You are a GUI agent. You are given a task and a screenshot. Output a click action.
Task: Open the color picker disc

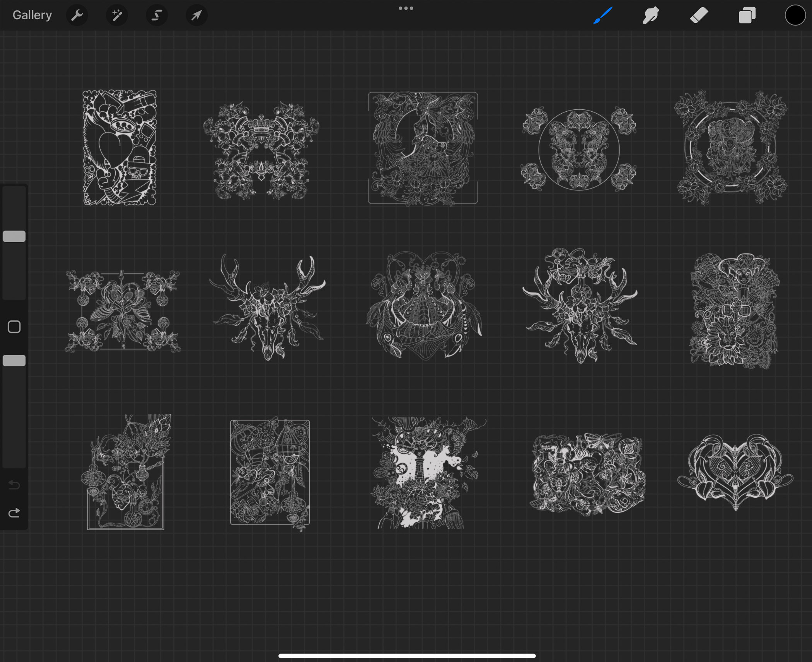click(795, 15)
